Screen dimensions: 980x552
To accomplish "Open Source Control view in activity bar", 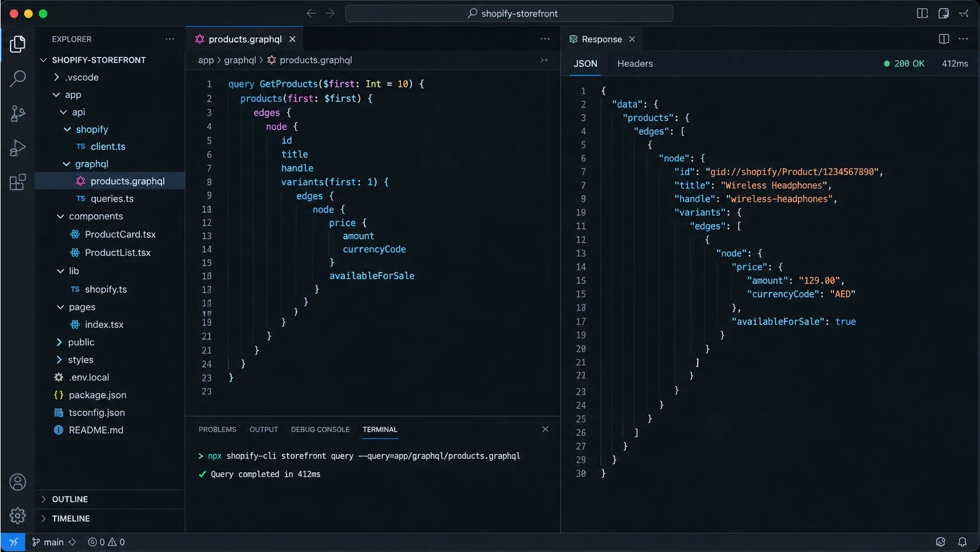I will point(18,113).
